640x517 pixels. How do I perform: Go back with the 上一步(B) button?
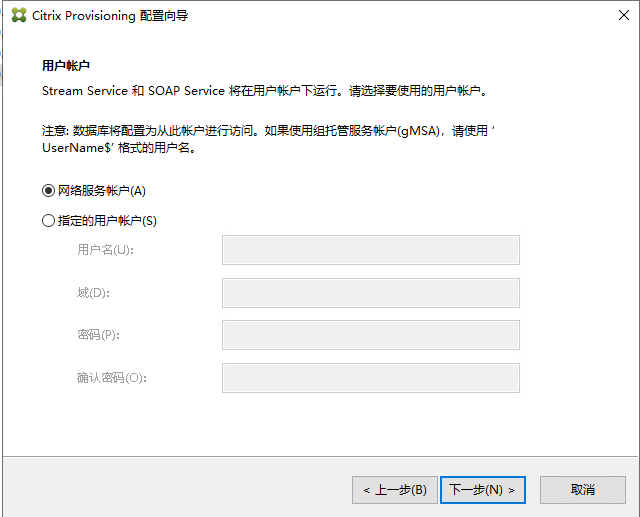(394, 490)
